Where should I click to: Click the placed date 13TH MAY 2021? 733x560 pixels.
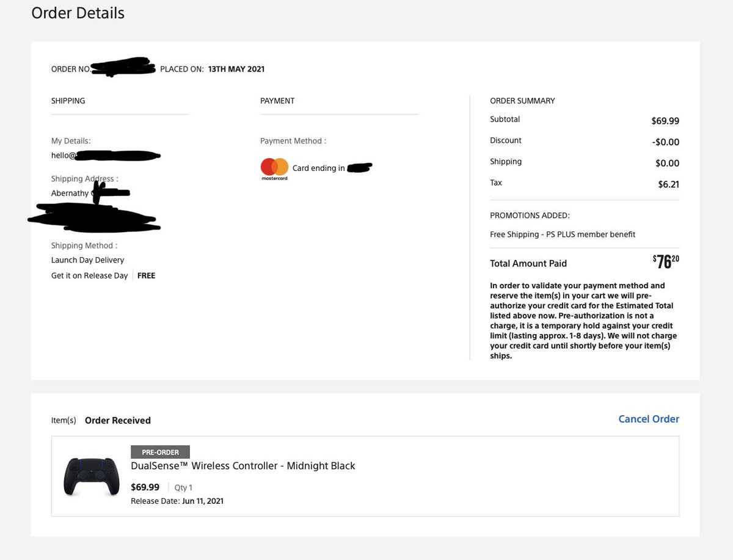click(236, 69)
